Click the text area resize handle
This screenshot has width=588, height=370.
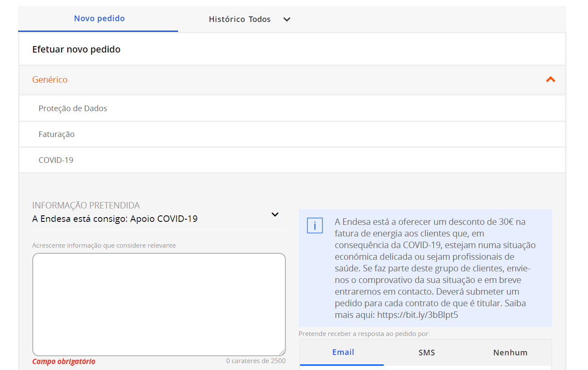tap(282, 352)
